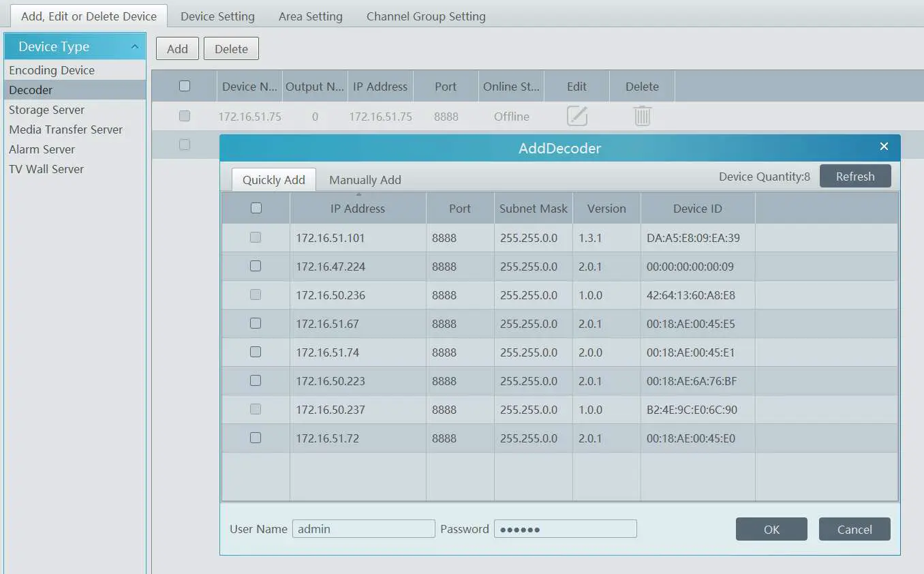
Task: Select the checkbox for 172.16.51.67
Action: point(256,324)
